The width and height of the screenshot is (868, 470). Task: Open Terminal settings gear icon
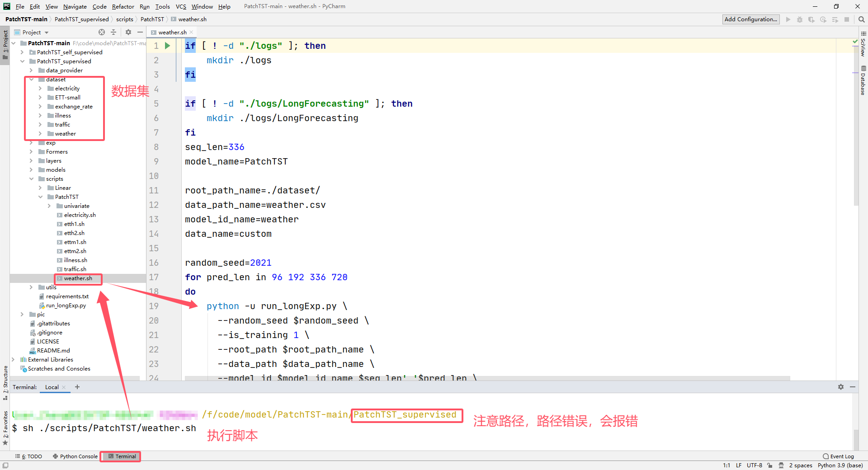point(841,387)
